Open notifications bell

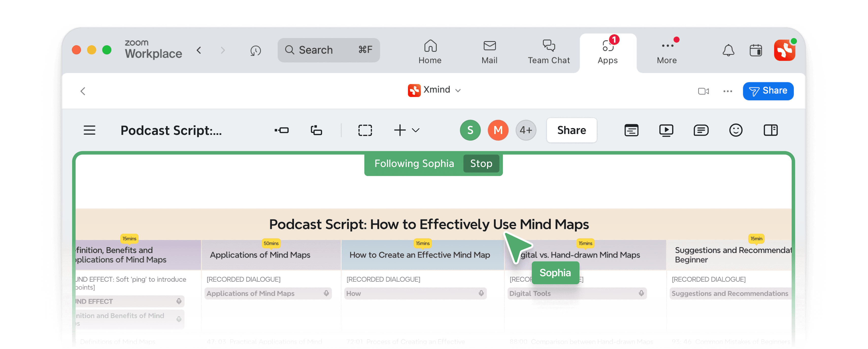click(728, 51)
